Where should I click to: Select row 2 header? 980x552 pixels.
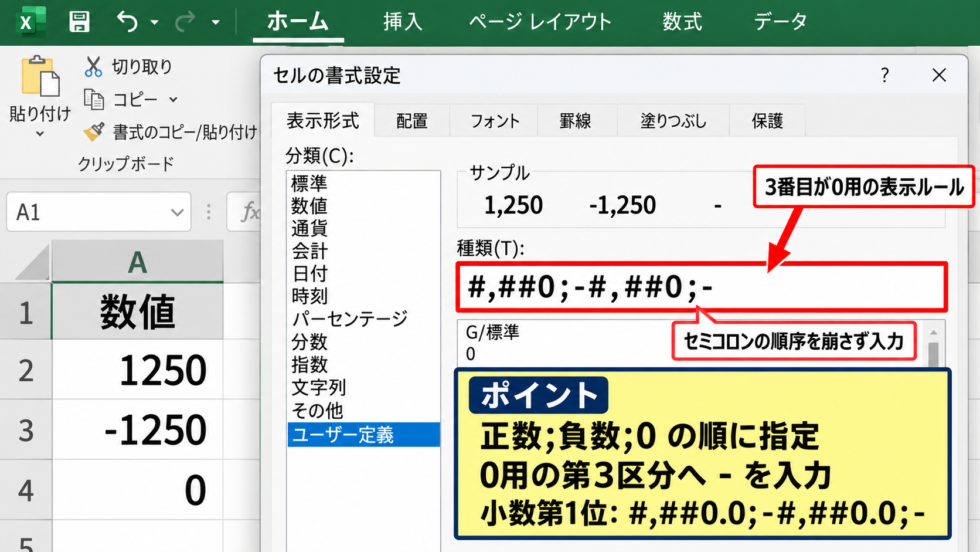[26, 370]
